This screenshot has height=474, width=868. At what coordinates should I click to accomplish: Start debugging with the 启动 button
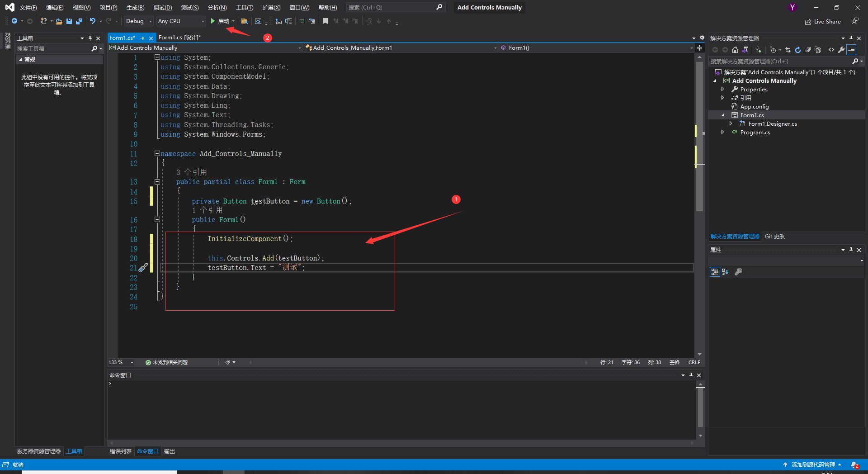(x=221, y=21)
